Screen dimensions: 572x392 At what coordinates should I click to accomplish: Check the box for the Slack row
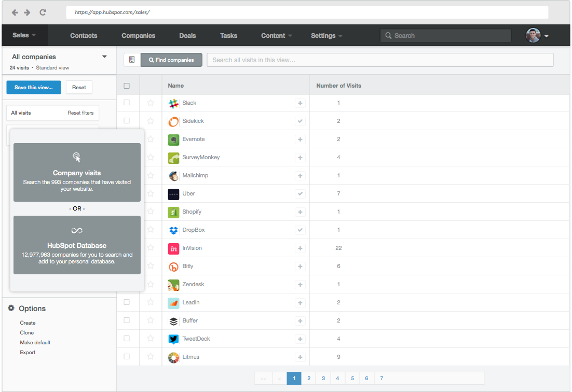click(127, 103)
